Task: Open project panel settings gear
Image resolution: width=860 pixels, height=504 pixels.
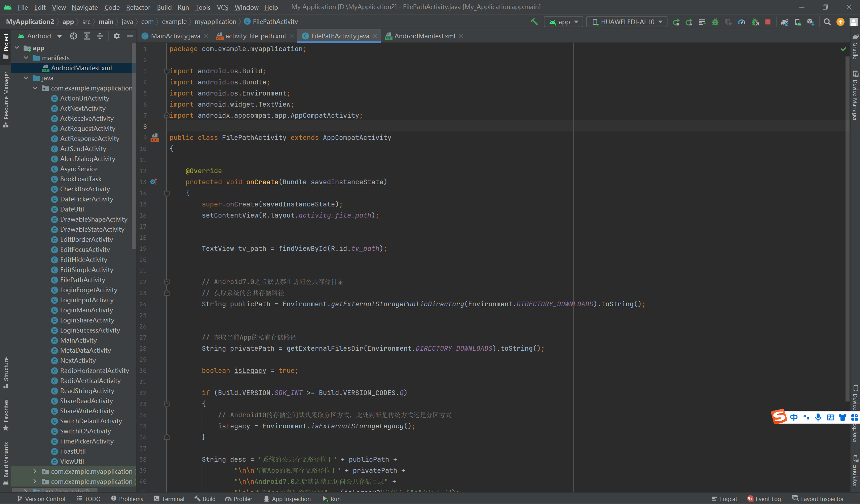Action: coord(116,36)
